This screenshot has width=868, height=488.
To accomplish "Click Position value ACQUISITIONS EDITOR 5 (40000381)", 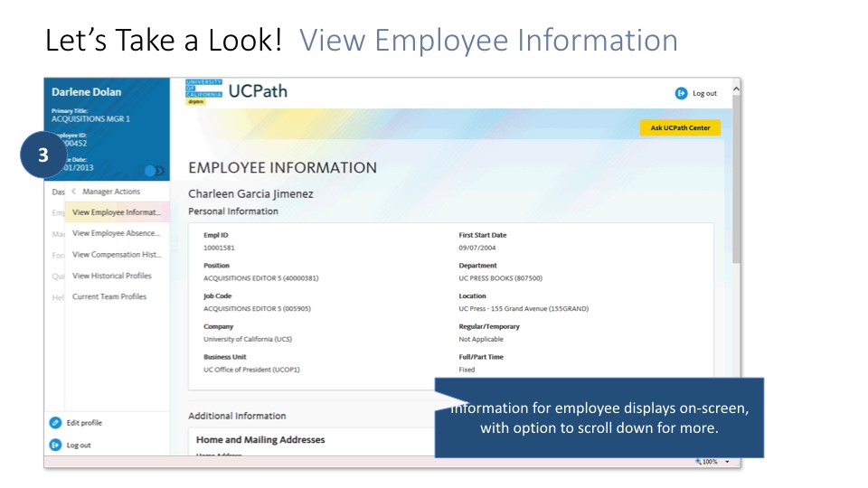I will [260, 278].
